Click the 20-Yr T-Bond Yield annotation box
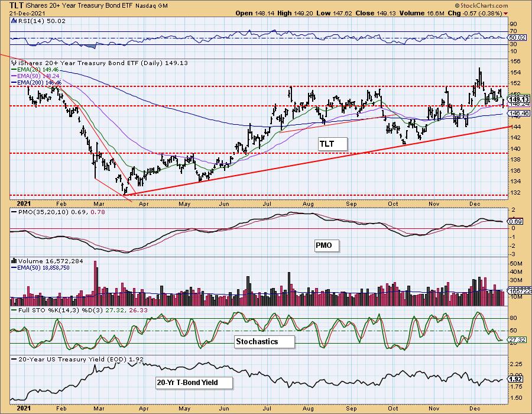The height and width of the screenshot is (414, 532). pyautogui.click(x=194, y=383)
